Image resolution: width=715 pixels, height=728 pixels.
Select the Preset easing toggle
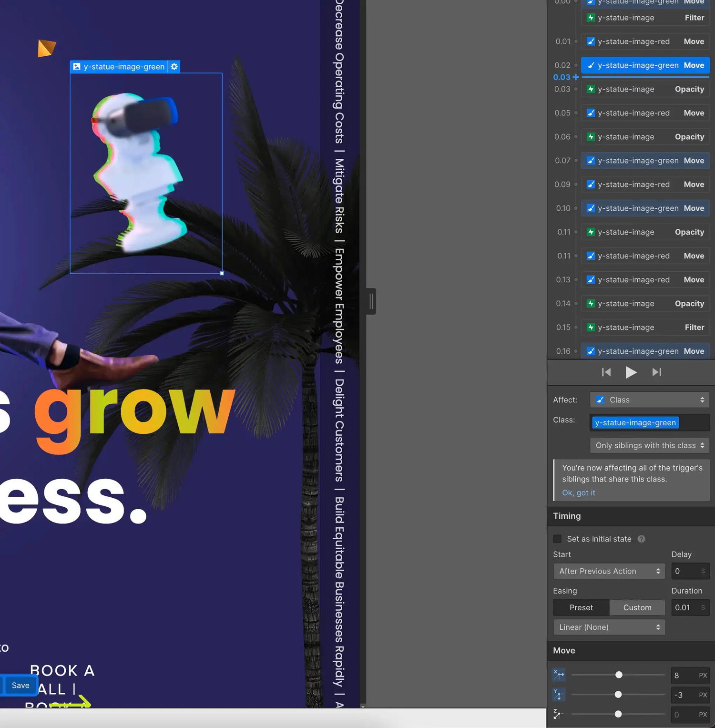[581, 607]
